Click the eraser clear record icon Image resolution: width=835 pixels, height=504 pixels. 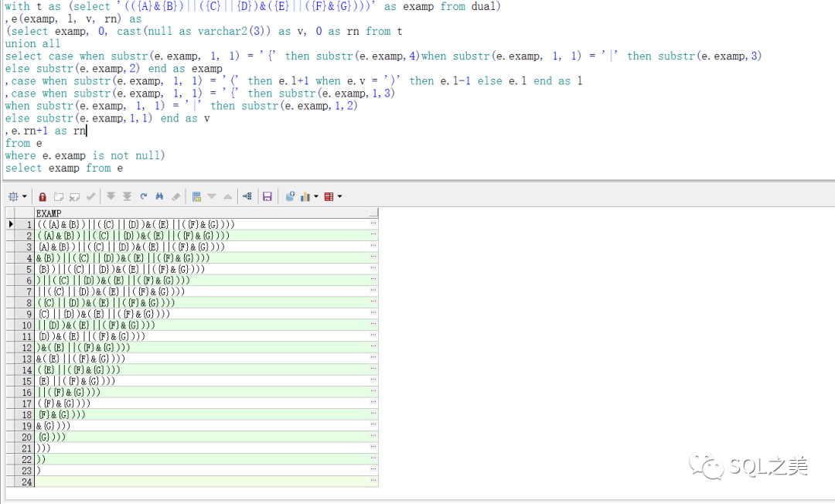coord(176,196)
